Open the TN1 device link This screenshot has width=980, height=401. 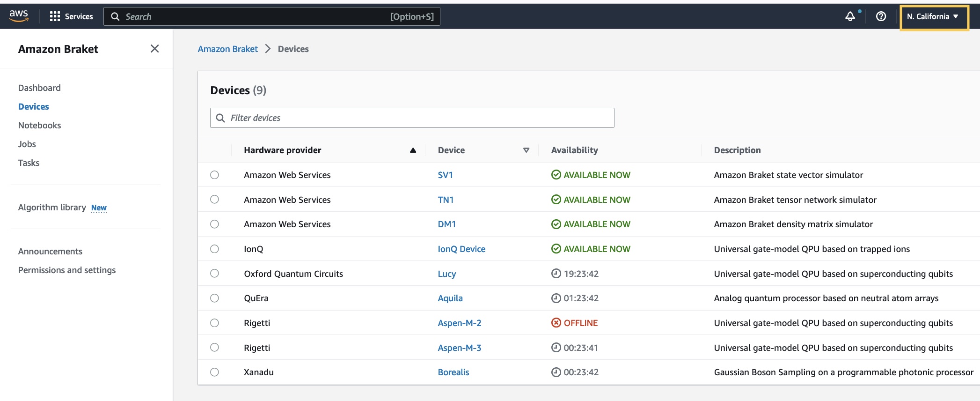(x=446, y=200)
